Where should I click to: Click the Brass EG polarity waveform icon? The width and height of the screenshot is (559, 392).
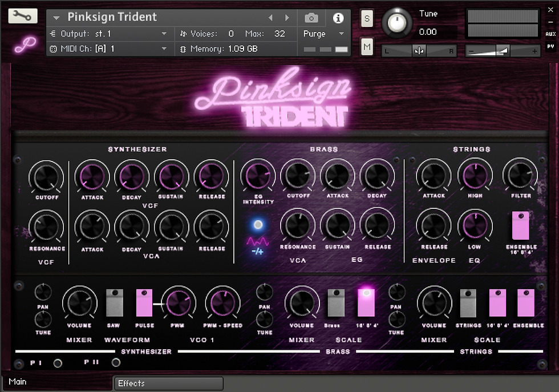tap(257, 242)
